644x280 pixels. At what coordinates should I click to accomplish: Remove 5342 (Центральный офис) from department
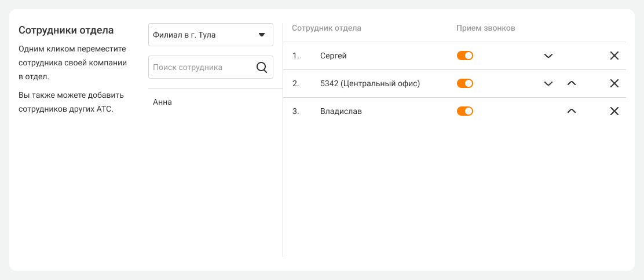click(x=614, y=84)
